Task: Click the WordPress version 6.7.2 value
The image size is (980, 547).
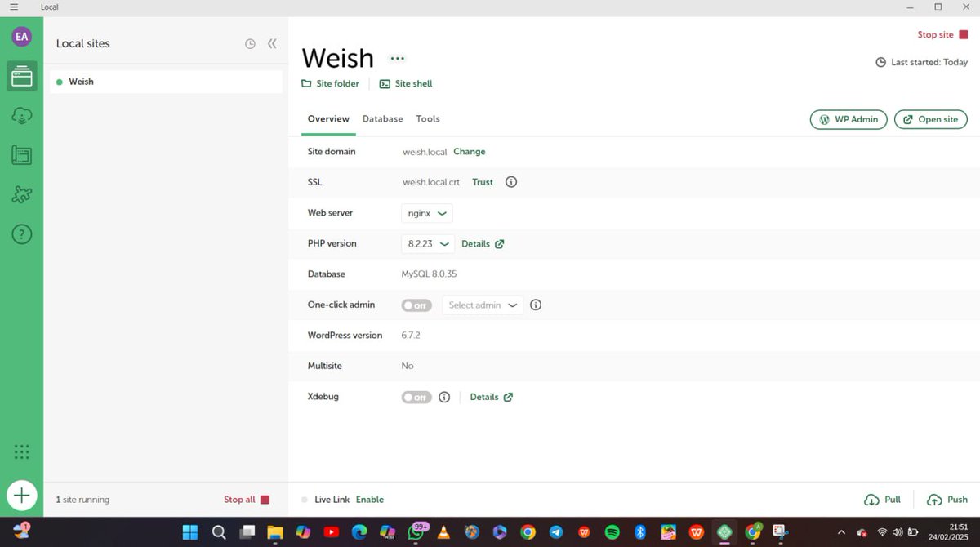Action: click(x=411, y=336)
